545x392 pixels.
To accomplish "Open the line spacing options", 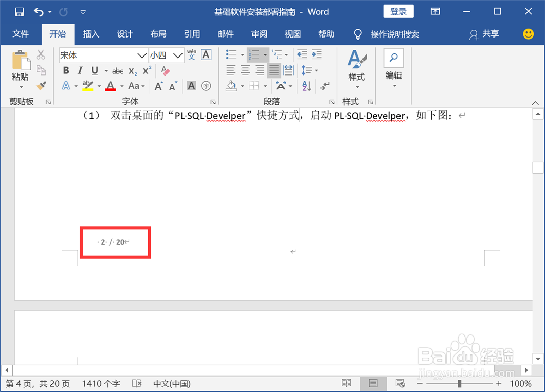I will click(310, 70).
